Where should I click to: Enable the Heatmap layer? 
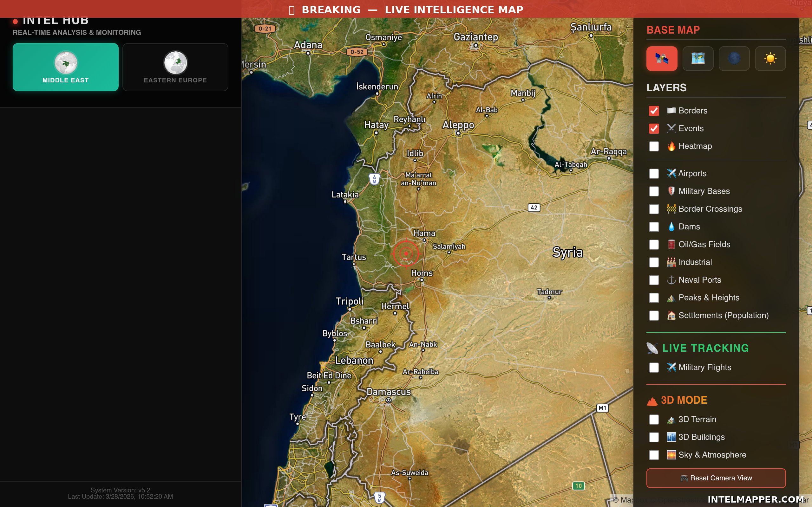point(654,146)
